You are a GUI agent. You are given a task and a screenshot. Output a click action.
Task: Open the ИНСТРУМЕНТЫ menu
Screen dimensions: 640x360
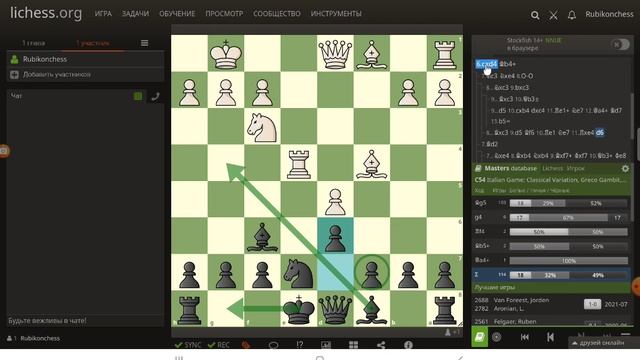coord(336,13)
